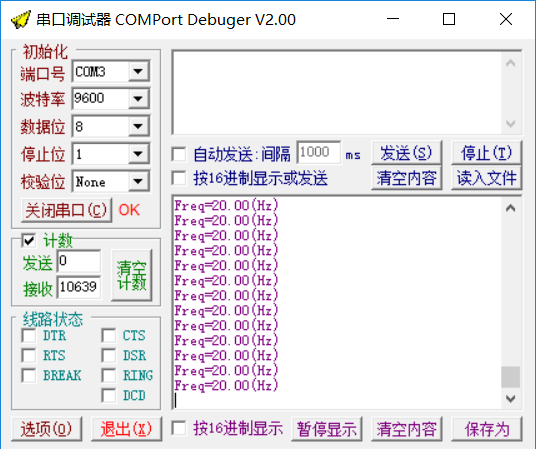Click the 发送(S) send button

[406, 153]
